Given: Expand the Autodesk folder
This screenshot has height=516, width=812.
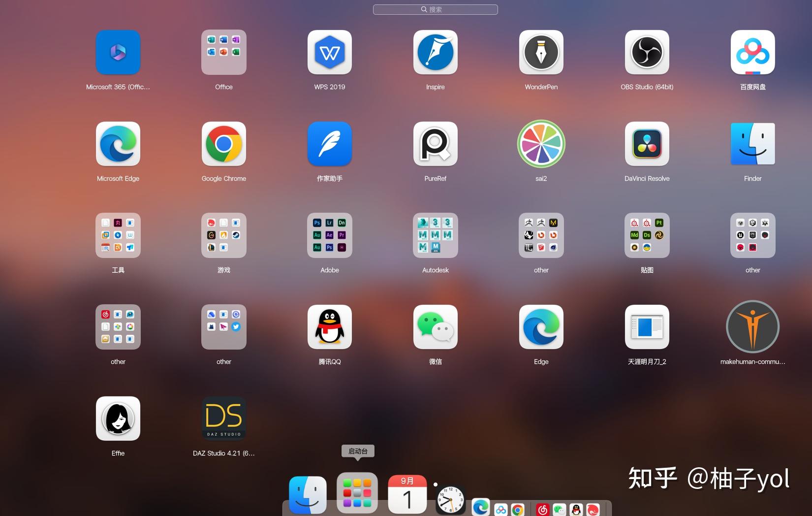Looking at the screenshot, I should tap(435, 235).
